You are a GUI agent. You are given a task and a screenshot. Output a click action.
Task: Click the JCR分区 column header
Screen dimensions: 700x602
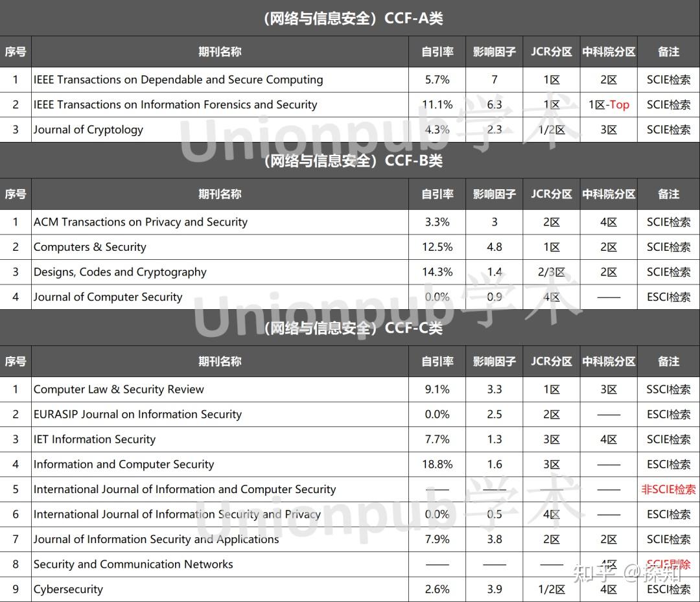coord(551,52)
